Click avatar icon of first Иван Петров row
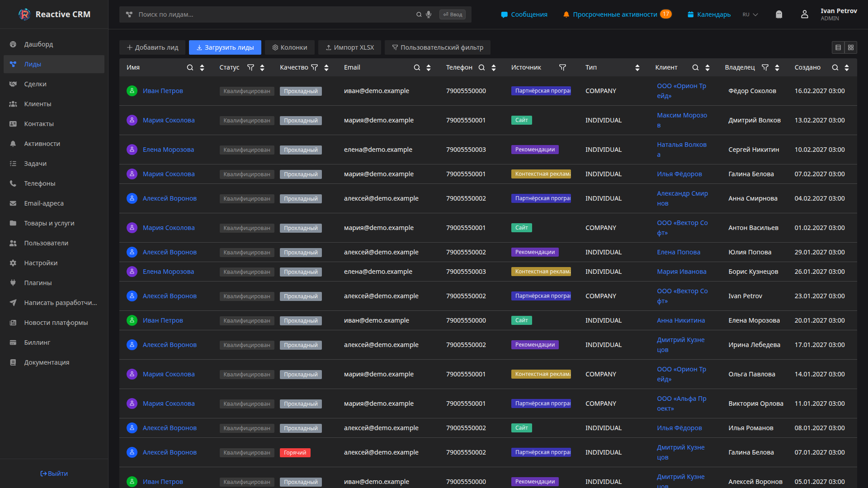The image size is (868, 488). click(132, 91)
